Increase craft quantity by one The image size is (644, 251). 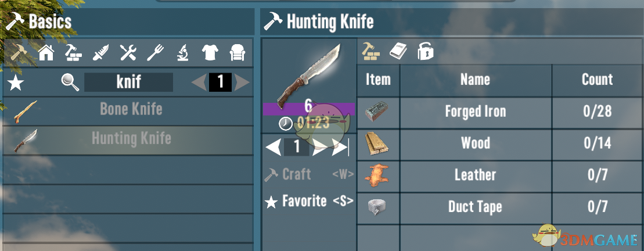pyautogui.click(x=319, y=147)
